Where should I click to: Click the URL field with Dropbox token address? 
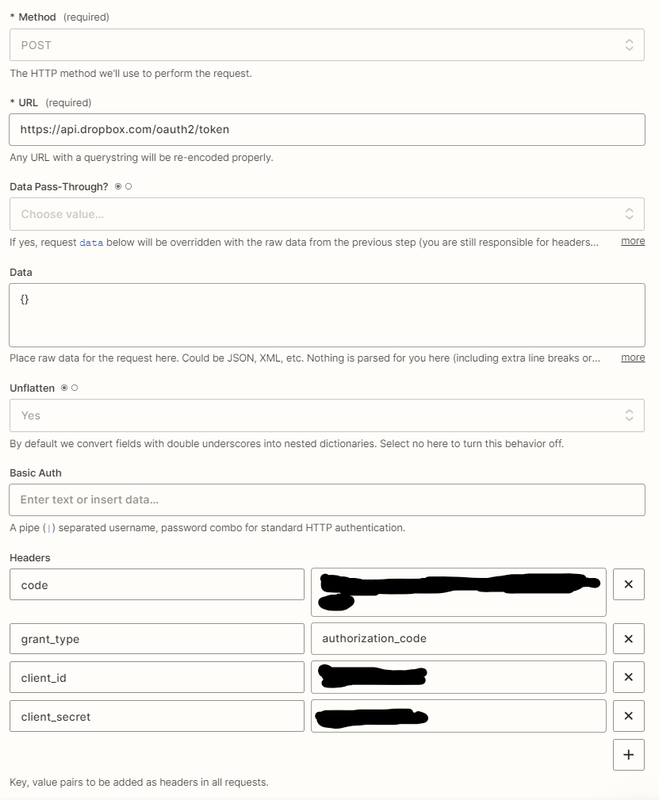[326, 130]
